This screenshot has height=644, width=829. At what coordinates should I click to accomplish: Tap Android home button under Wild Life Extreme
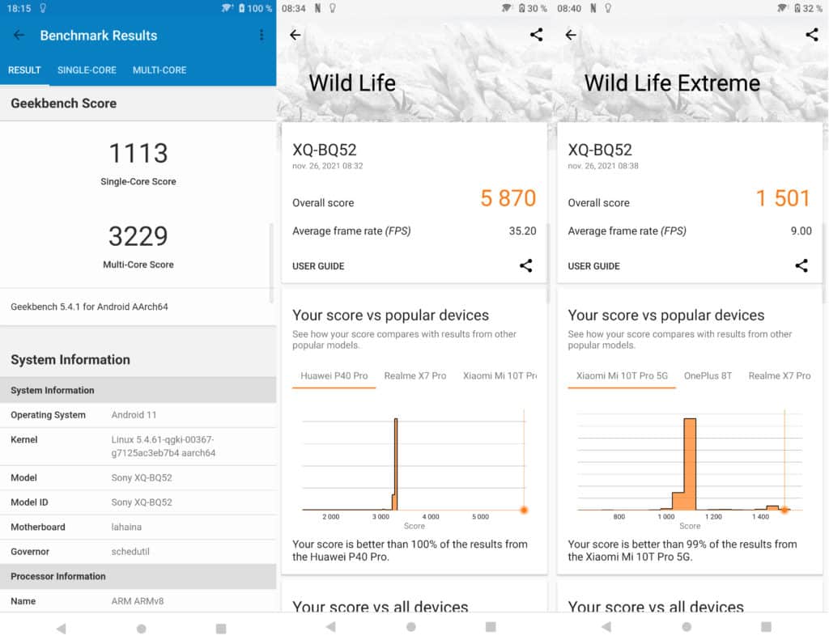coord(687,626)
